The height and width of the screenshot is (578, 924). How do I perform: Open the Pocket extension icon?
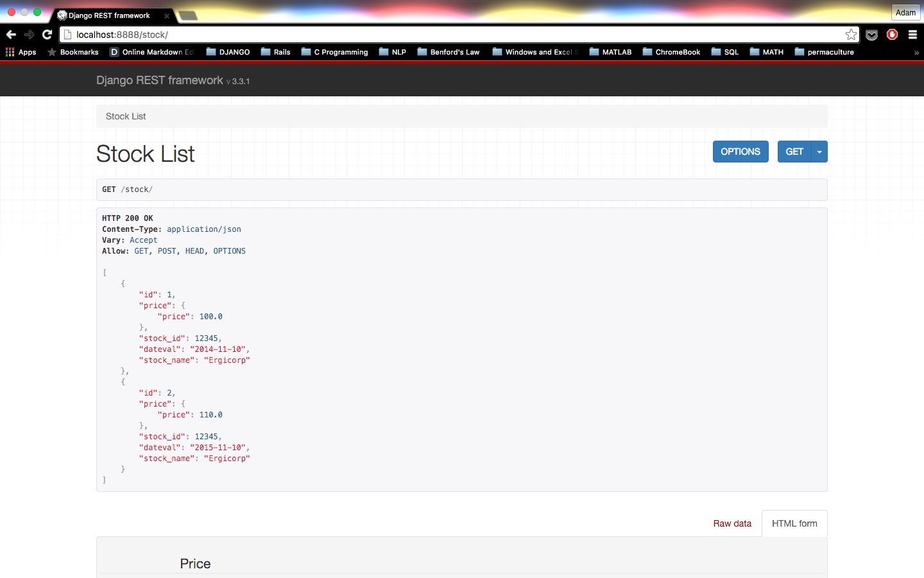[871, 35]
